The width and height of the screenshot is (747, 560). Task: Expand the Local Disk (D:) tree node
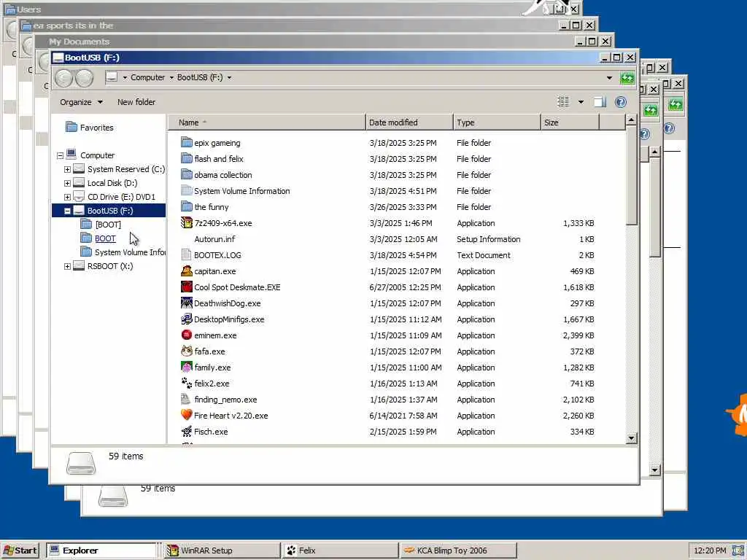[x=67, y=183]
